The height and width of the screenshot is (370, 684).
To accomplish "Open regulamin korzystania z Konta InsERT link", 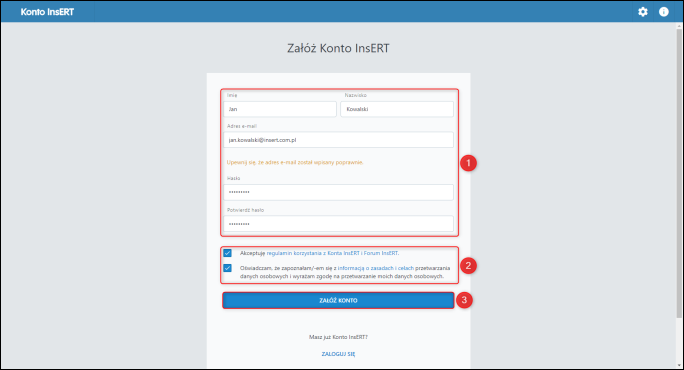I will (332, 253).
